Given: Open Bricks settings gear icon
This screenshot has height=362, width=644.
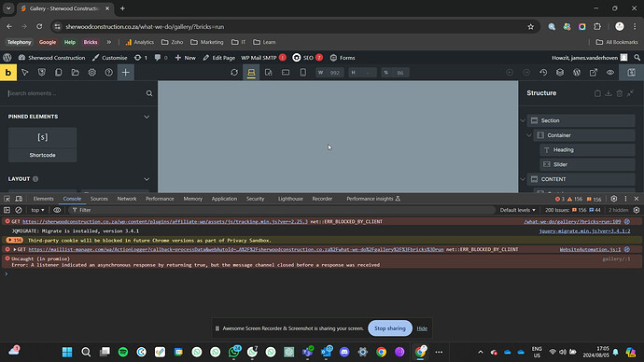Looking at the screenshot, I should pyautogui.click(x=92, y=73).
